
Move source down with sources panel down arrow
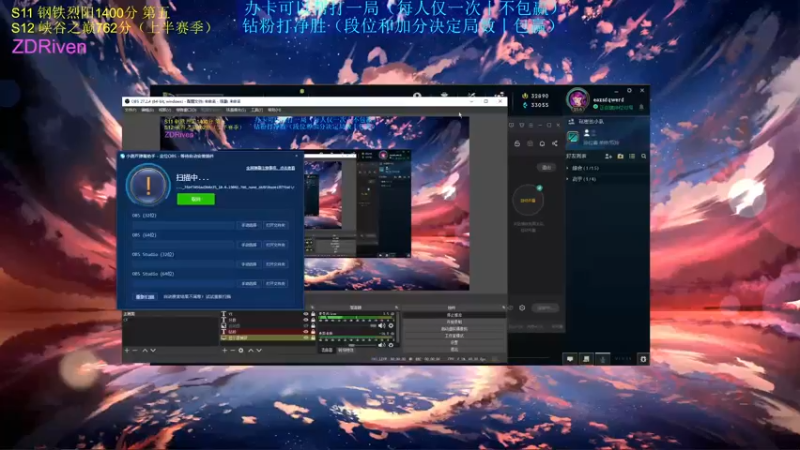(259, 351)
